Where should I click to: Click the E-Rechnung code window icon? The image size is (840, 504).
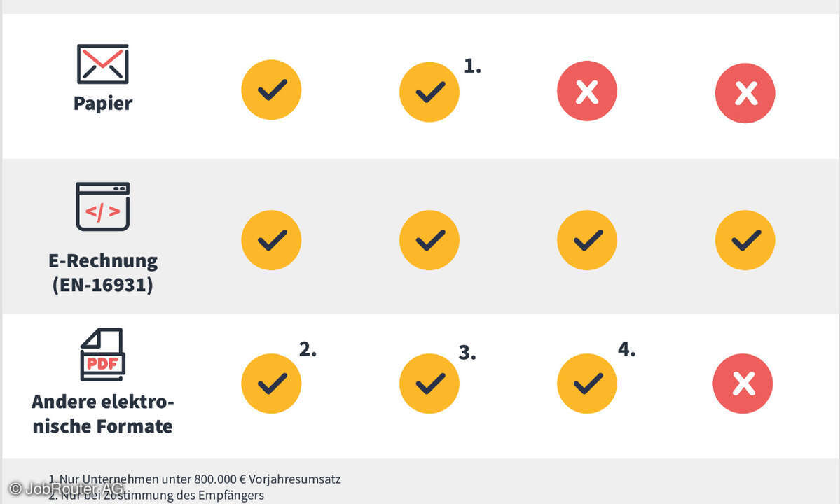[x=103, y=206]
